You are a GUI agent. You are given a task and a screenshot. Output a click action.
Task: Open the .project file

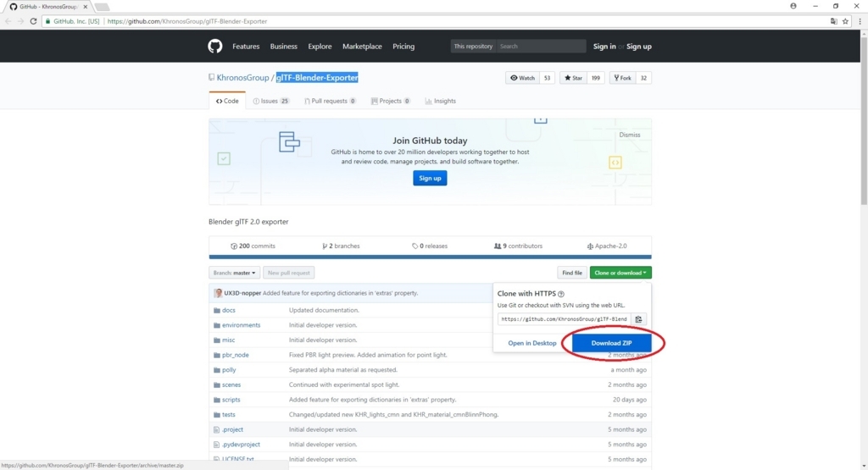pos(232,429)
